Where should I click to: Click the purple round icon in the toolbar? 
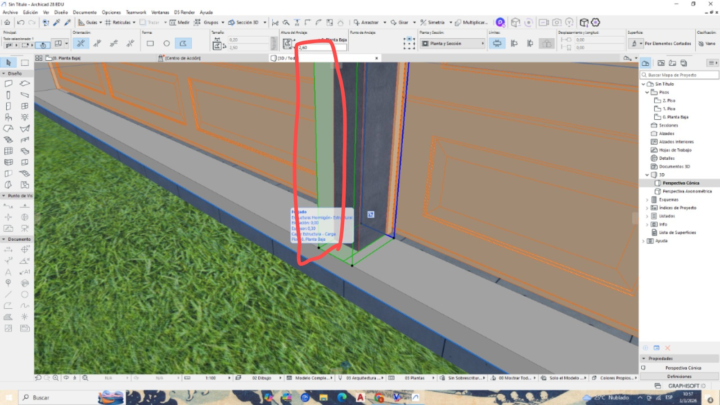pos(500,21)
